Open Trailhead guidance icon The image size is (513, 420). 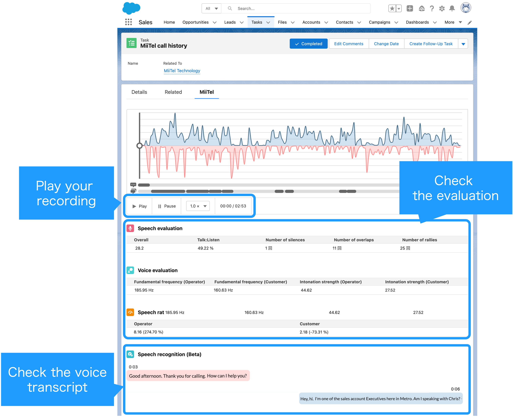(x=422, y=8)
